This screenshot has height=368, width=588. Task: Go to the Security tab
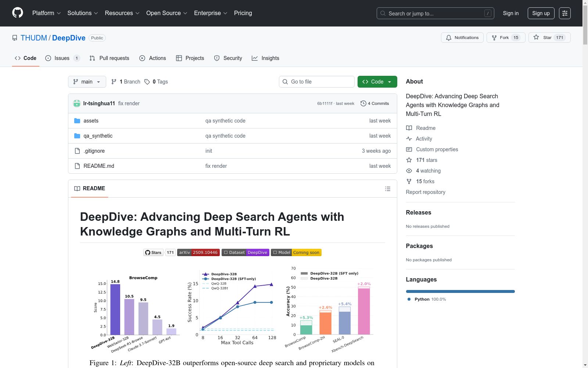click(228, 58)
